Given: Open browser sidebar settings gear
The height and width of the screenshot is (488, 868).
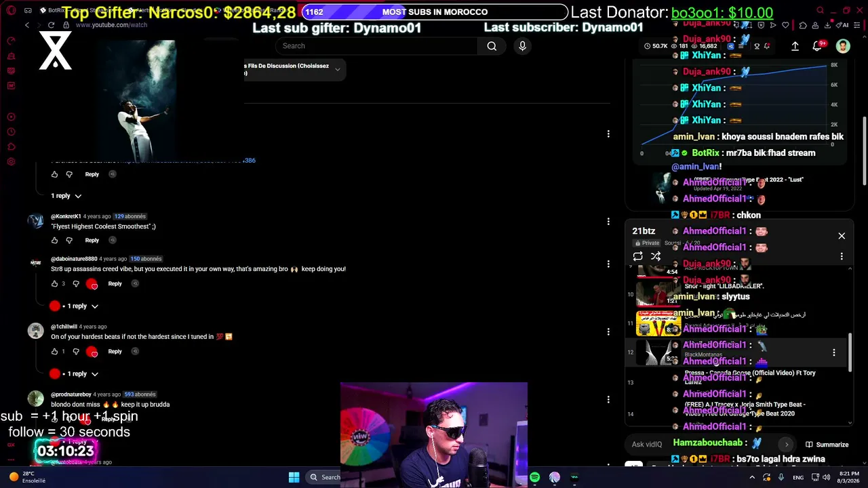Looking at the screenshot, I should [11, 162].
